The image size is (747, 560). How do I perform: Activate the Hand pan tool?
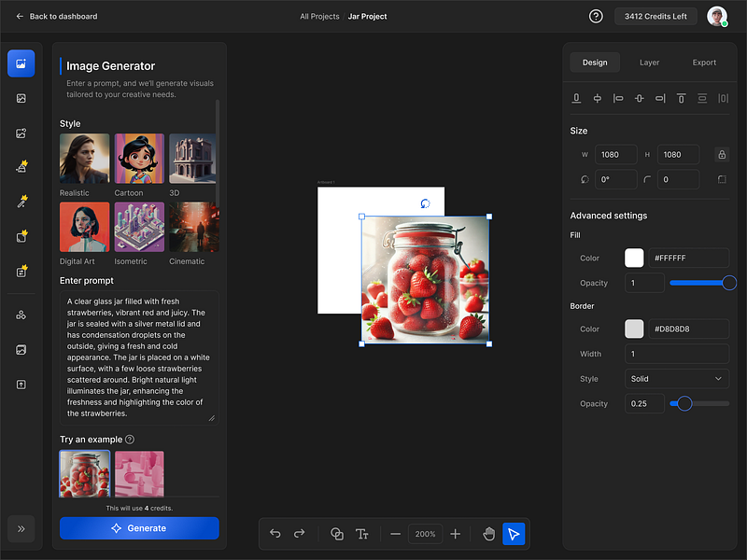pyautogui.click(x=488, y=534)
